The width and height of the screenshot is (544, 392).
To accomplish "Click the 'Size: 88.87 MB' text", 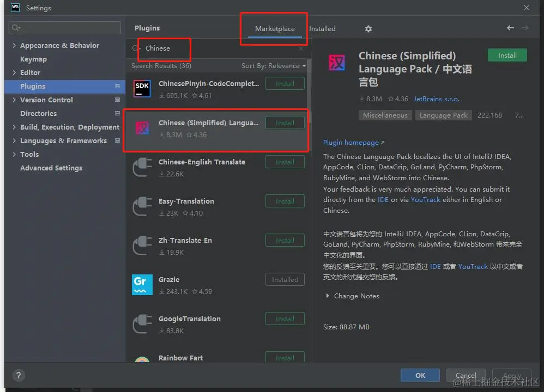I will pyautogui.click(x=346, y=327).
